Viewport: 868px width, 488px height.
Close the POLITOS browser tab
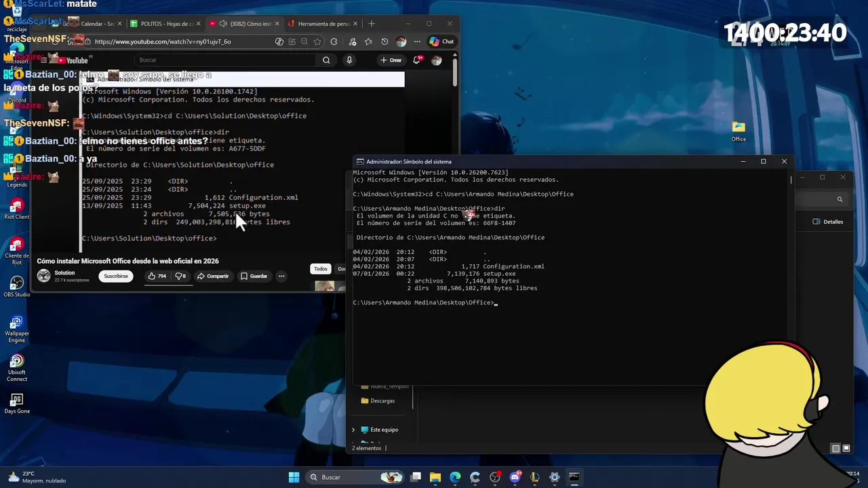198,24
